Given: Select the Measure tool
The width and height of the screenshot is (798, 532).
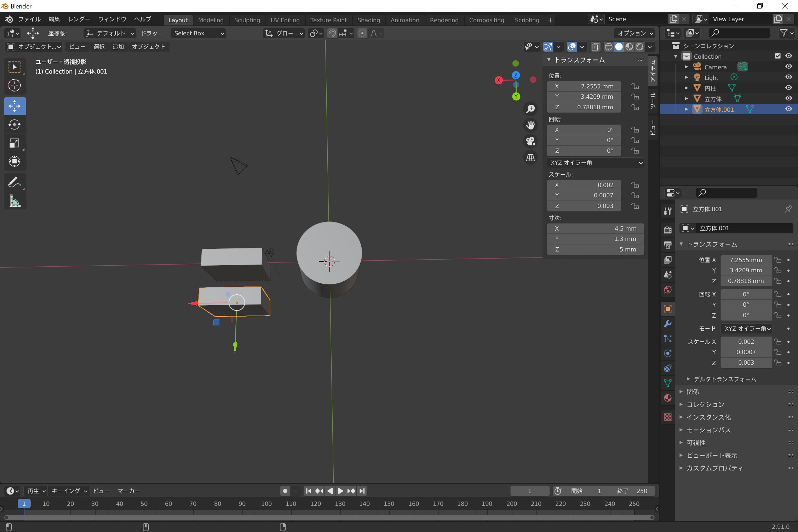Looking at the screenshot, I should tap(15, 201).
